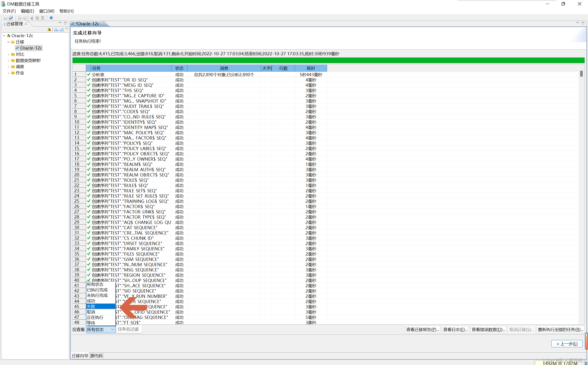Open the 迁移管理 view menu triangle
Viewport: 588px width, 365px height.
pos(67,29)
